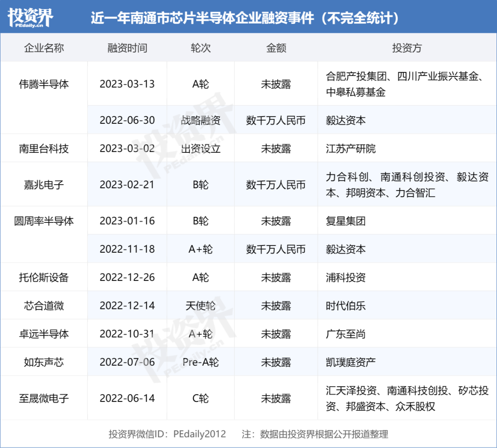The width and height of the screenshot is (497, 448).
Task: Click the footer text "投资界微信ID：PEdaily2012"
Action: (x=168, y=434)
